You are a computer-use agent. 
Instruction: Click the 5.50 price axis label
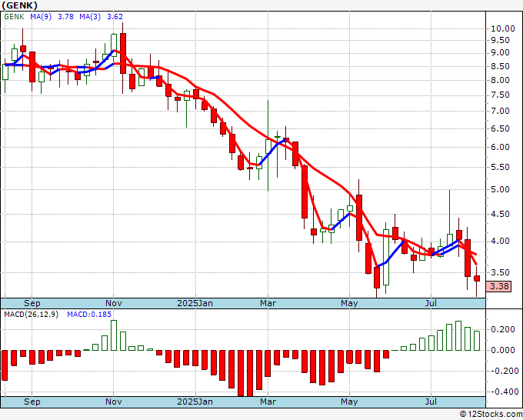tap(500, 167)
